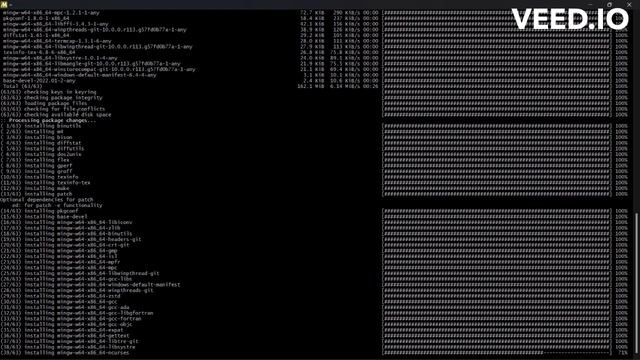Click the 'installing gperf' line
640x360 pixels.
[x=37, y=166]
